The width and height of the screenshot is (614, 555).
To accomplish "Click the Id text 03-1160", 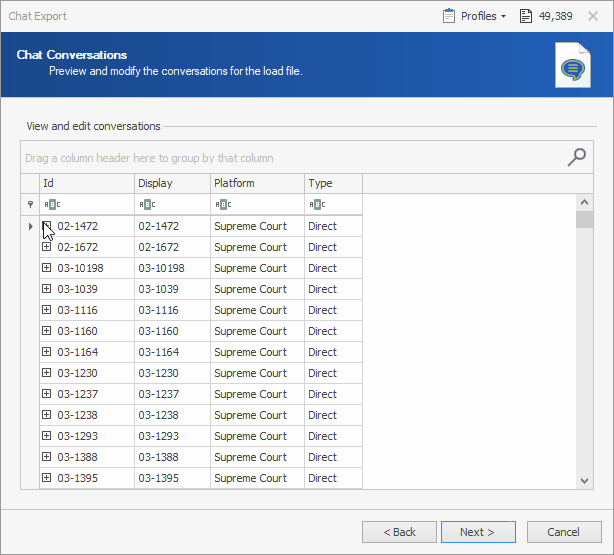I will [x=77, y=331].
